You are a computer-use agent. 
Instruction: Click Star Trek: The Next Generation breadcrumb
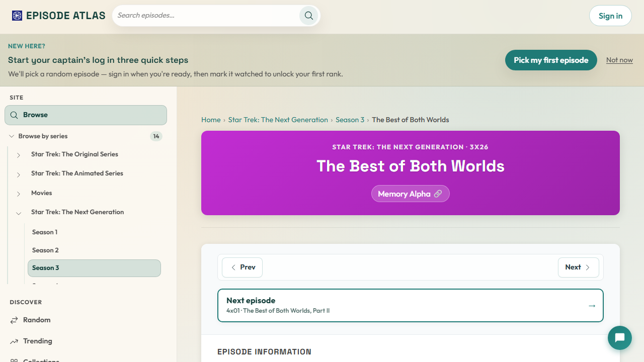click(x=278, y=120)
